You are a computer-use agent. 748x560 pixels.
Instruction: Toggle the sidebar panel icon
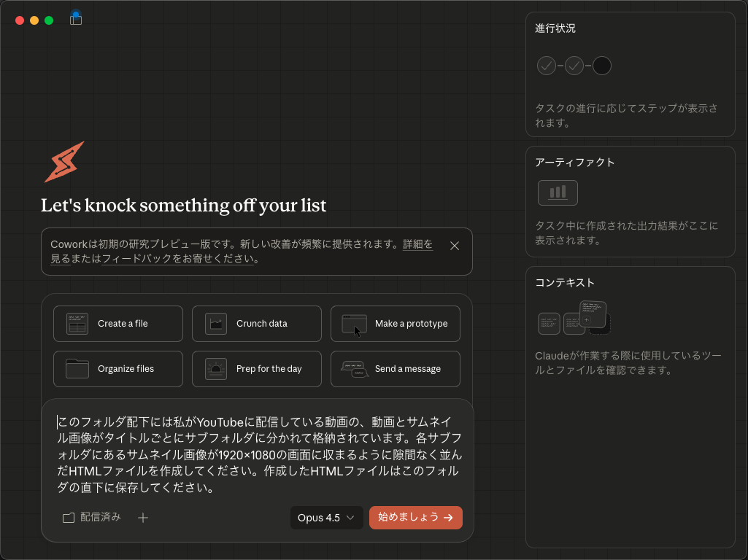point(76,20)
